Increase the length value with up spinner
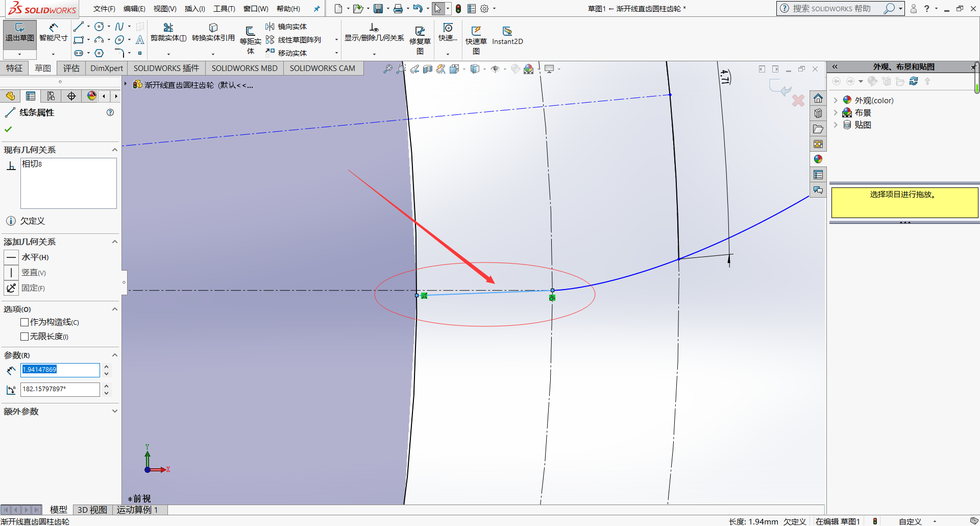The height and width of the screenshot is (526, 980). (106, 366)
